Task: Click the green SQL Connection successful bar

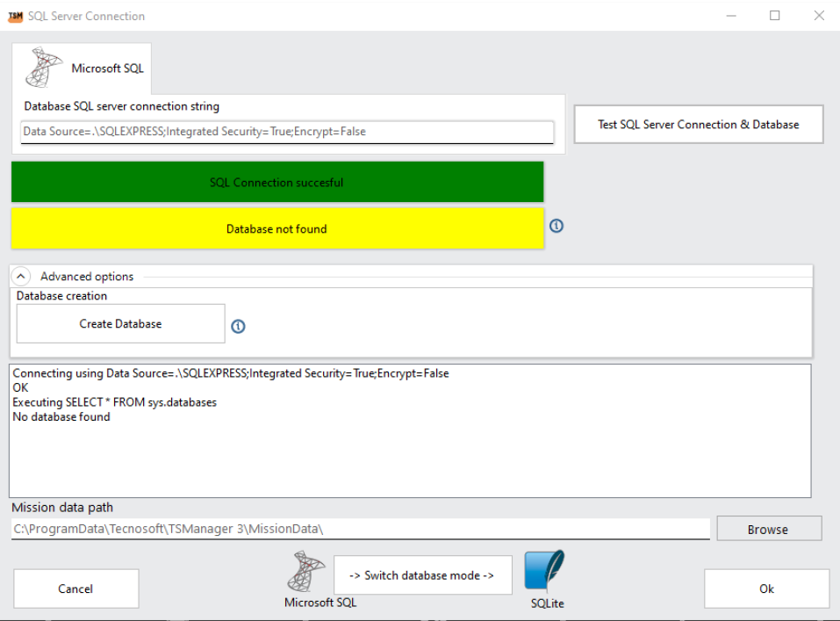Action: 277,183
